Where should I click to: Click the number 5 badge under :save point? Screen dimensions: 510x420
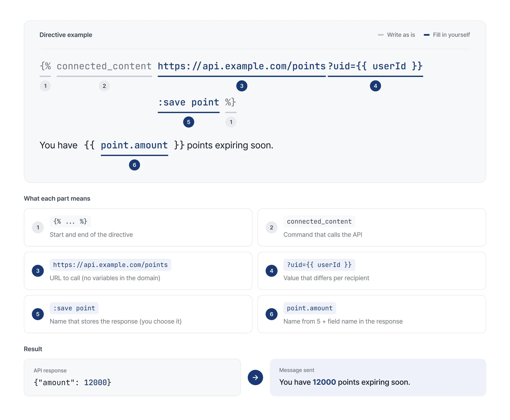pos(189,122)
